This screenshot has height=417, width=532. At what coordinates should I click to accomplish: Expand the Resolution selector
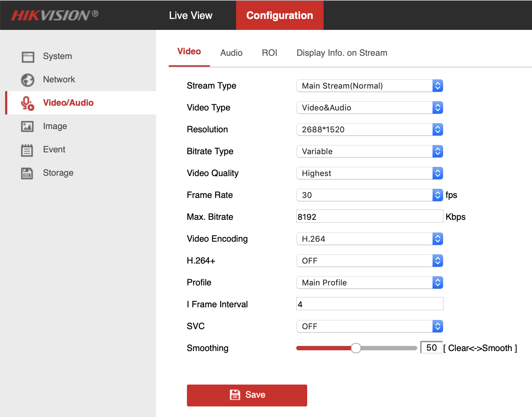[x=437, y=129]
